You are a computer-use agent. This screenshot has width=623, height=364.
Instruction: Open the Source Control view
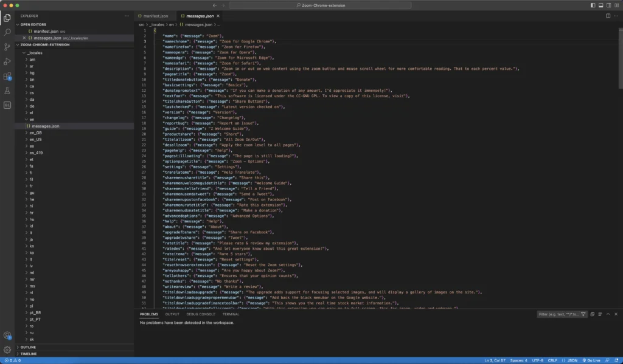[7, 47]
